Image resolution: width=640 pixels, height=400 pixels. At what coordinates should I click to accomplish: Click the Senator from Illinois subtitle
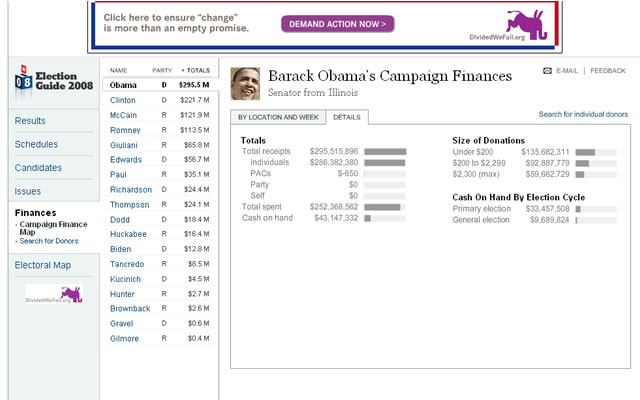(313, 93)
